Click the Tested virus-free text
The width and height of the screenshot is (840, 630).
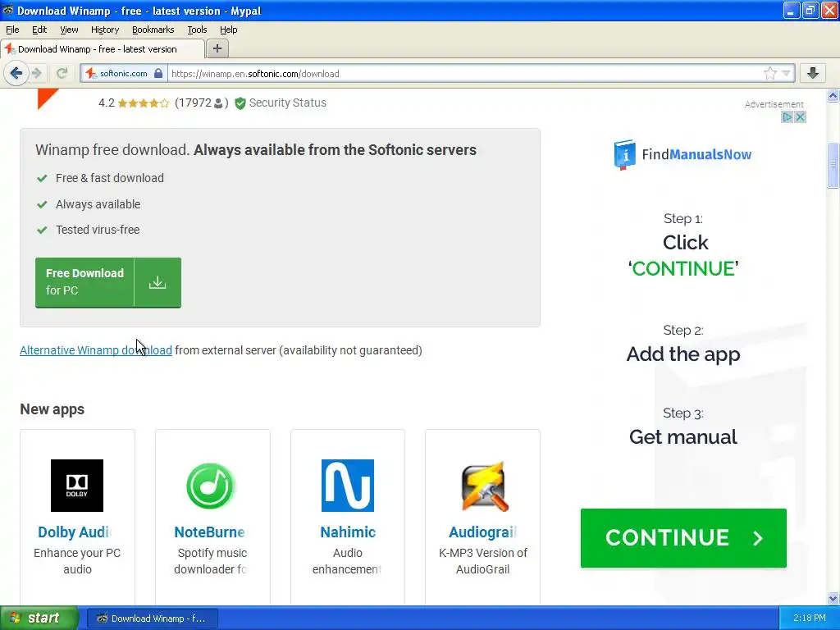pos(98,230)
